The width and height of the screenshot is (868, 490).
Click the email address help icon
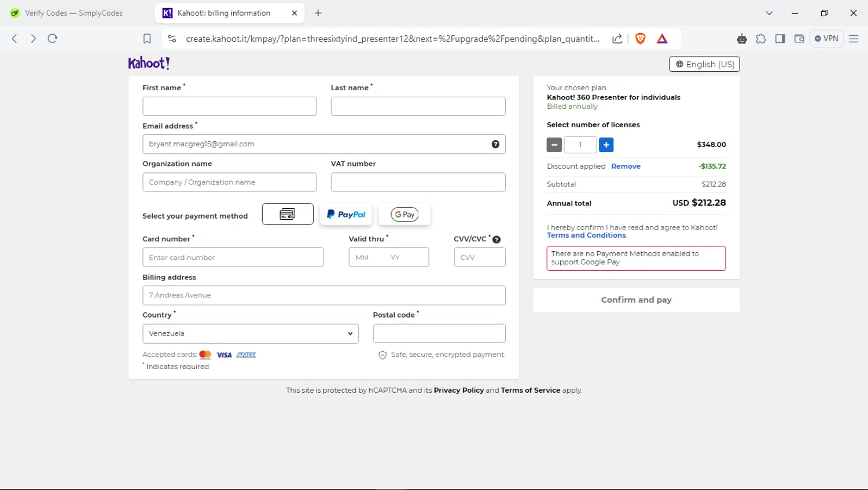pos(495,144)
